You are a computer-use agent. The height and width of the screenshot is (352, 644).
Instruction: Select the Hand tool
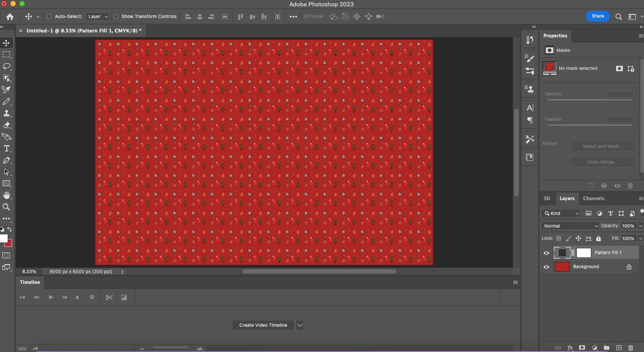(6, 195)
